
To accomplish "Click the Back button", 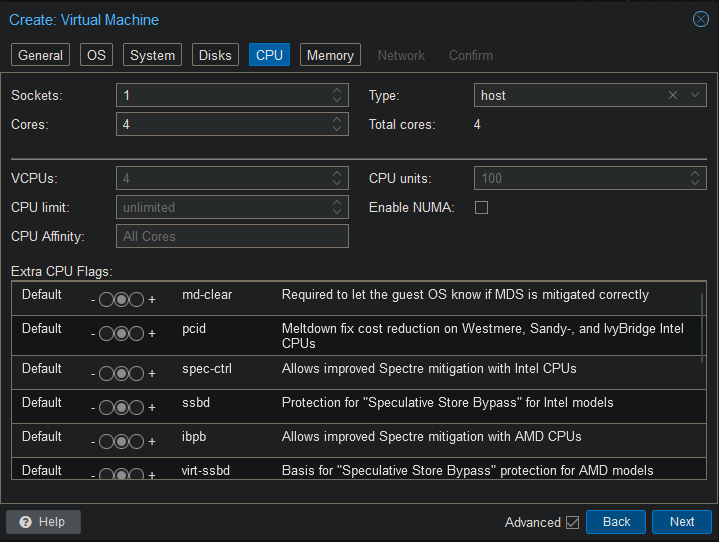I will (x=616, y=522).
